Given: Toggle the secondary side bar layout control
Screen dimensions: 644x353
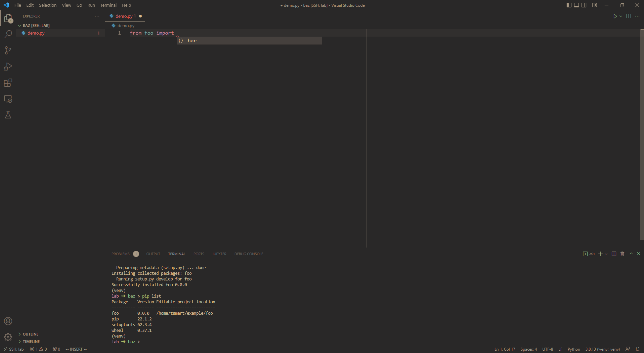Looking at the screenshot, I should tap(584, 5).
